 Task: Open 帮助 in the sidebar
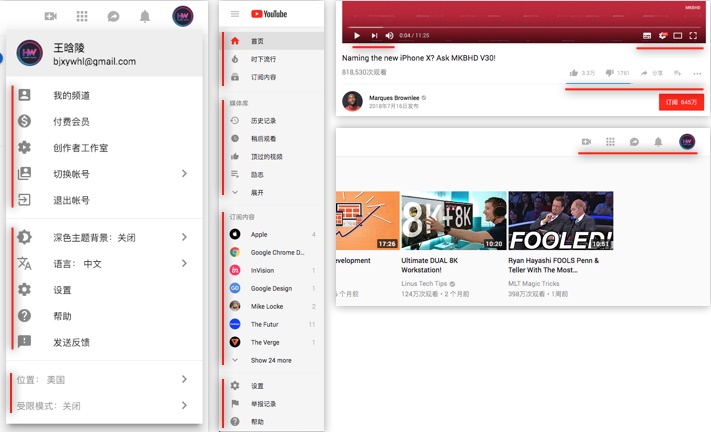click(273, 422)
